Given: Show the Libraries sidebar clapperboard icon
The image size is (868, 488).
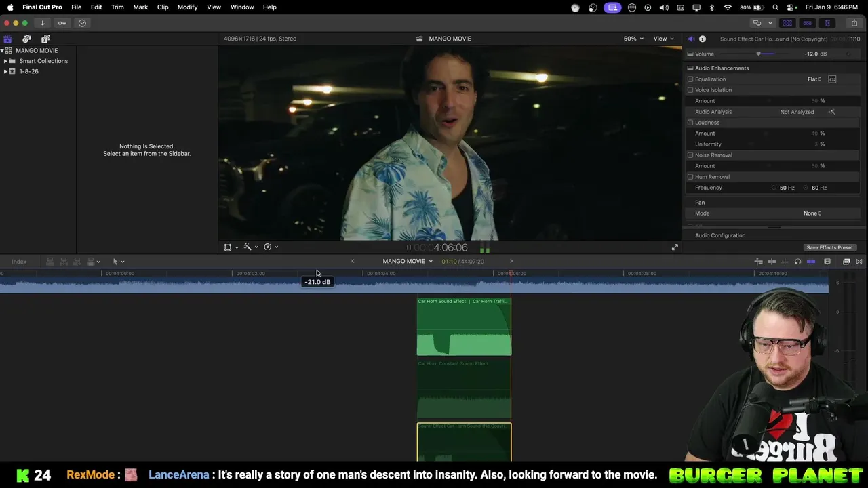Looking at the screenshot, I should pos(7,39).
